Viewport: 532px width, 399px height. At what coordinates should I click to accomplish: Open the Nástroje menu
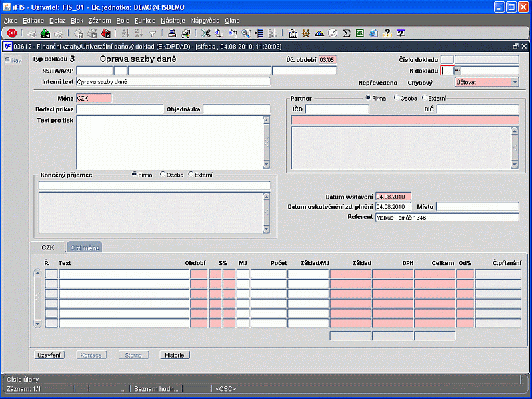[173, 21]
